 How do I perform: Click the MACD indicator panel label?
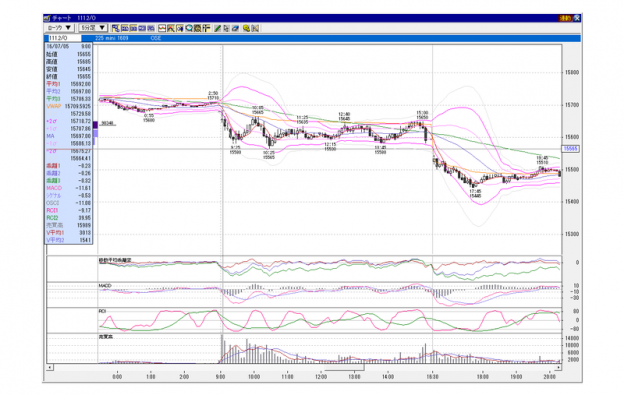(x=105, y=286)
